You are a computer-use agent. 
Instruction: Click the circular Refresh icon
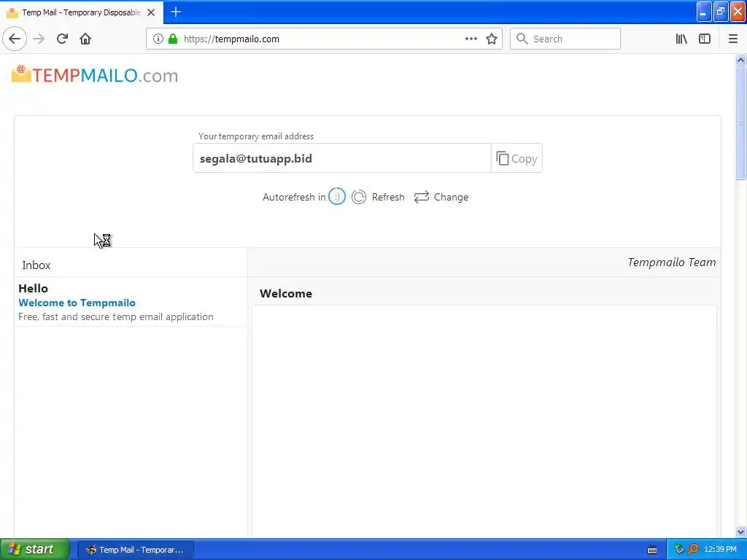359,197
